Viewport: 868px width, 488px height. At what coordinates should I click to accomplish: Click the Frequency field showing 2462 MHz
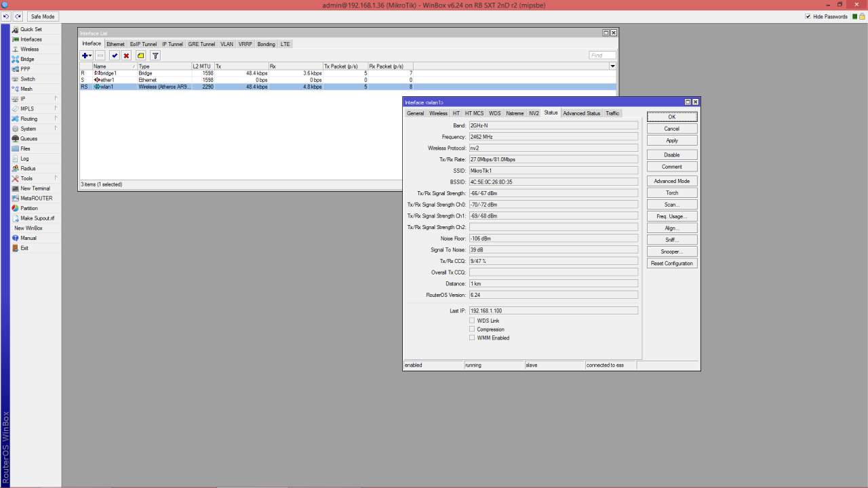[x=553, y=137]
